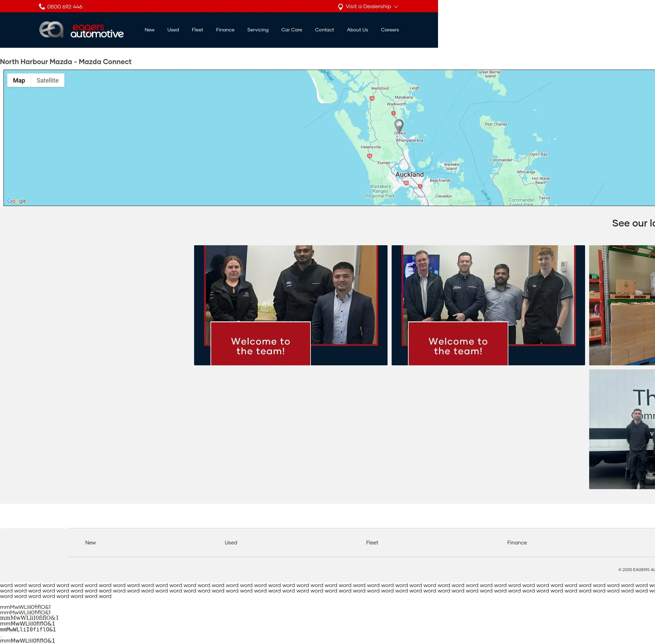
Task: Open the New menu in the header
Action: click(149, 30)
